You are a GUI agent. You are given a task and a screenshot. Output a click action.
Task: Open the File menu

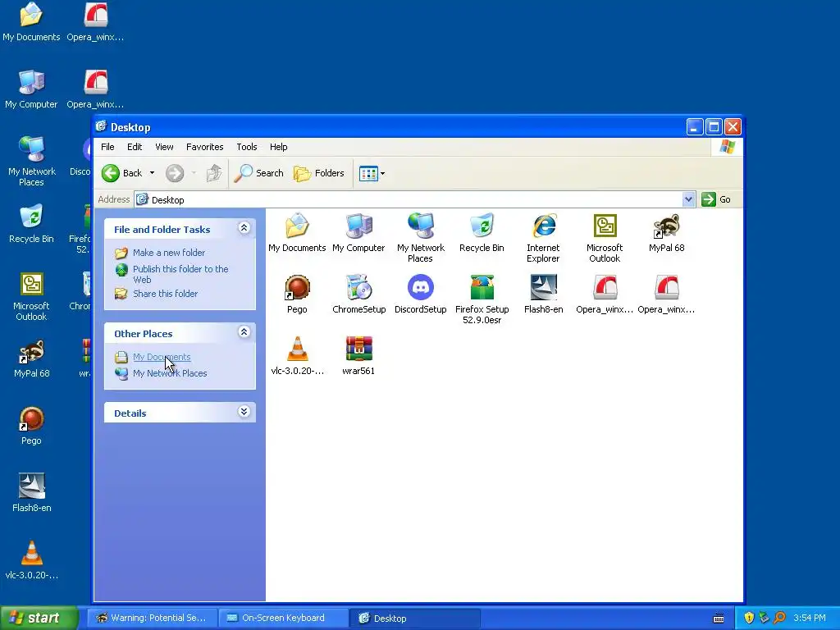point(107,147)
